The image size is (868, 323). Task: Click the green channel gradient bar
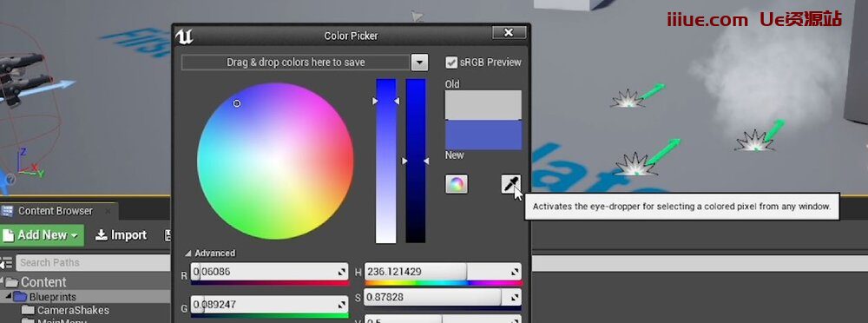tap(270, 316)
